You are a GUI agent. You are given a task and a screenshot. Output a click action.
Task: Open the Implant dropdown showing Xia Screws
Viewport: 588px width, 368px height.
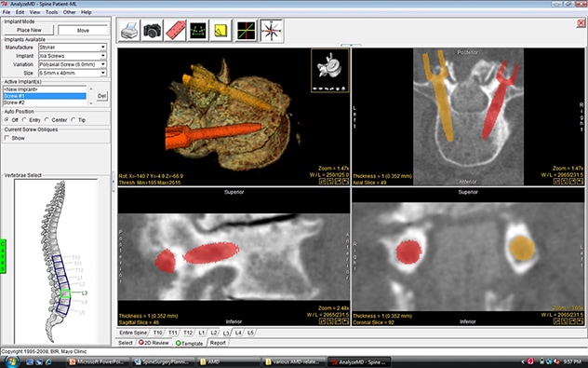pos(73,56)
